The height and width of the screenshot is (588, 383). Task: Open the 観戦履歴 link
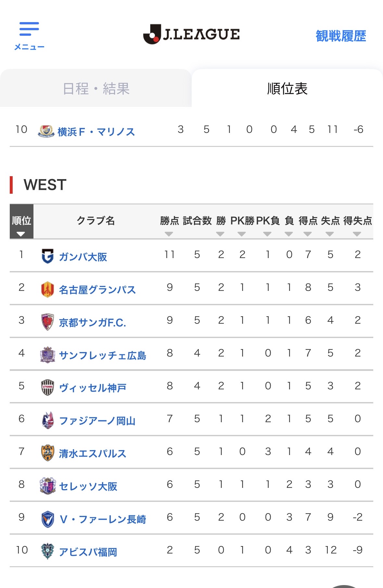pos(341,36)
